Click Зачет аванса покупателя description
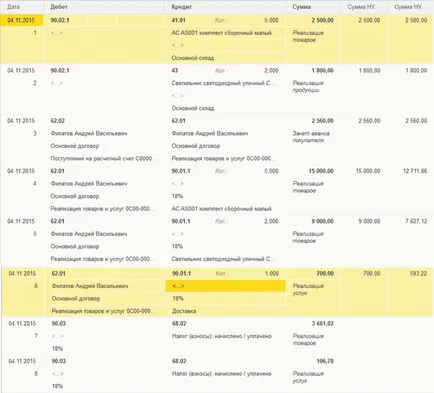 coord(311,137)
